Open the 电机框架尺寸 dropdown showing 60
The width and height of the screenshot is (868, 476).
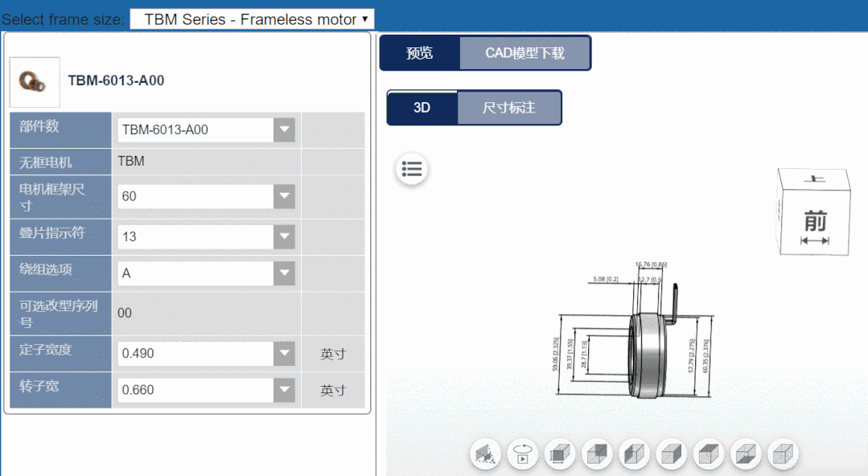click(x=284, y=196)
